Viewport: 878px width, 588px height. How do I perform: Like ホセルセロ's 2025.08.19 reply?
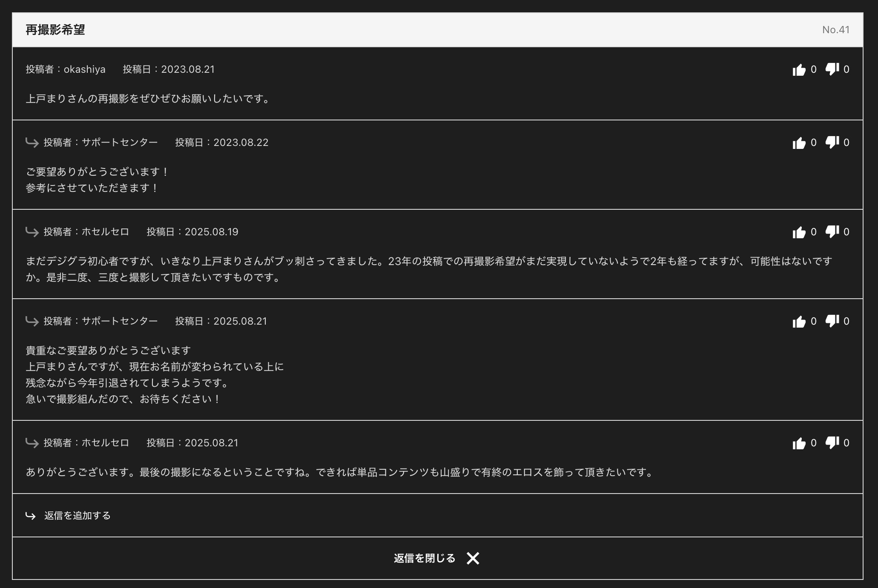[799, 232]
